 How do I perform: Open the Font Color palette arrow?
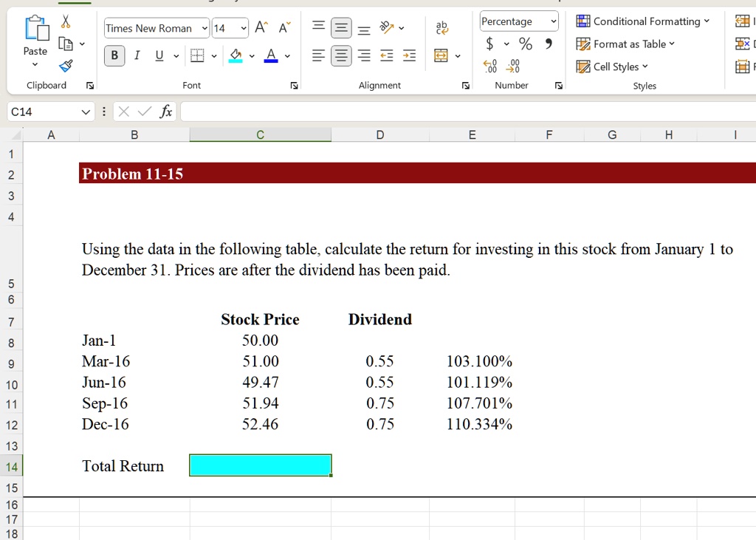287,56
